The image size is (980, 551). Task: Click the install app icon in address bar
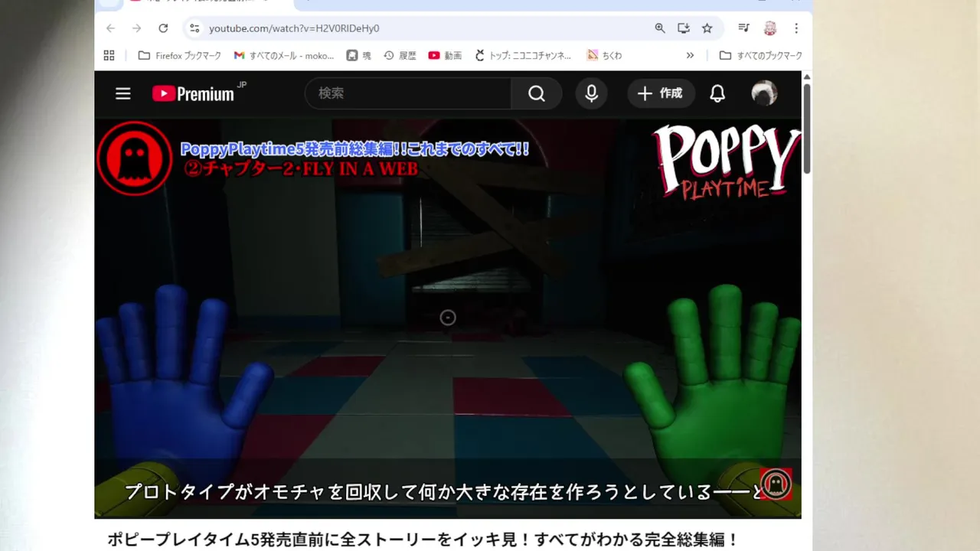tap(684, 28)
